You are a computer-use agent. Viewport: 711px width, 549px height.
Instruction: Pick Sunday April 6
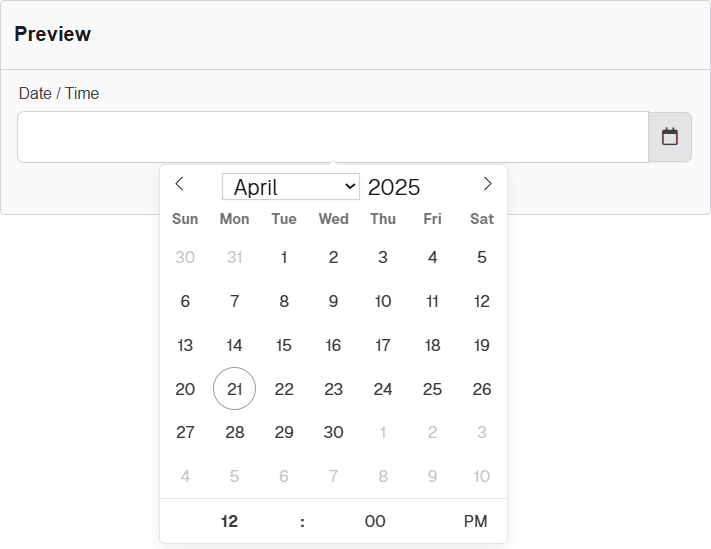click(x=185, y=301)
